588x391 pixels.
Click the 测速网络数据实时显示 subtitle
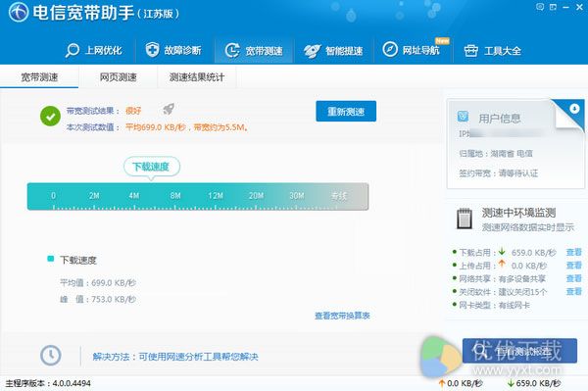pyautogui.click(x=528, y=227)
